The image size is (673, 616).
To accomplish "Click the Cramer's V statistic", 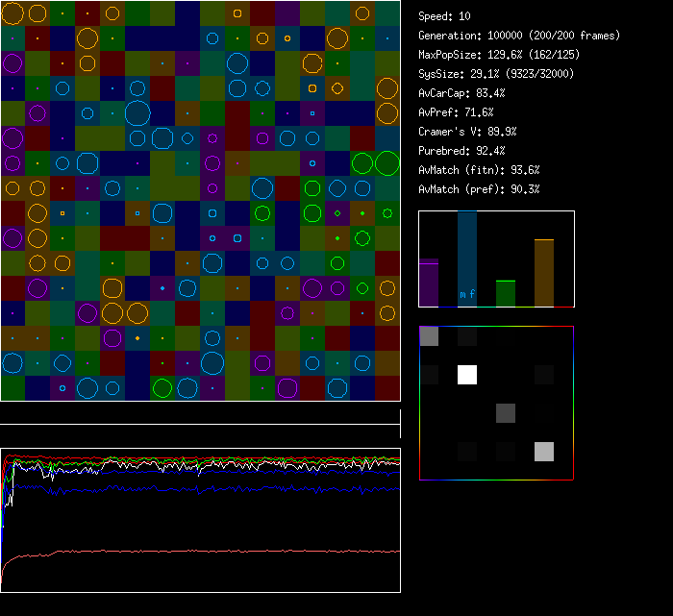I will (x=468, y=132).
